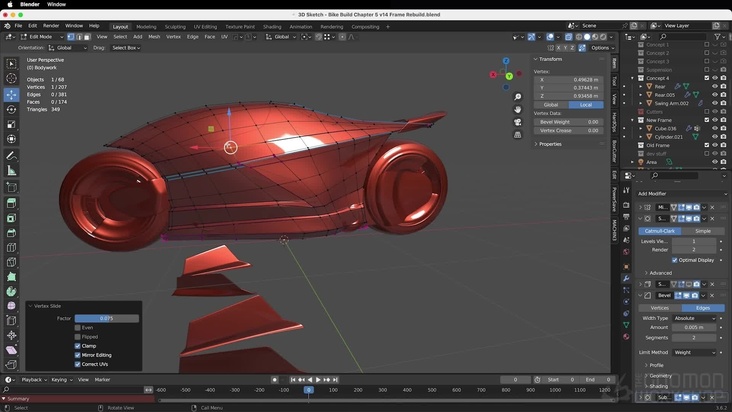The image size is (732, 412).
Task: Expand the Advanced subpanel
Action: [658, 273]
